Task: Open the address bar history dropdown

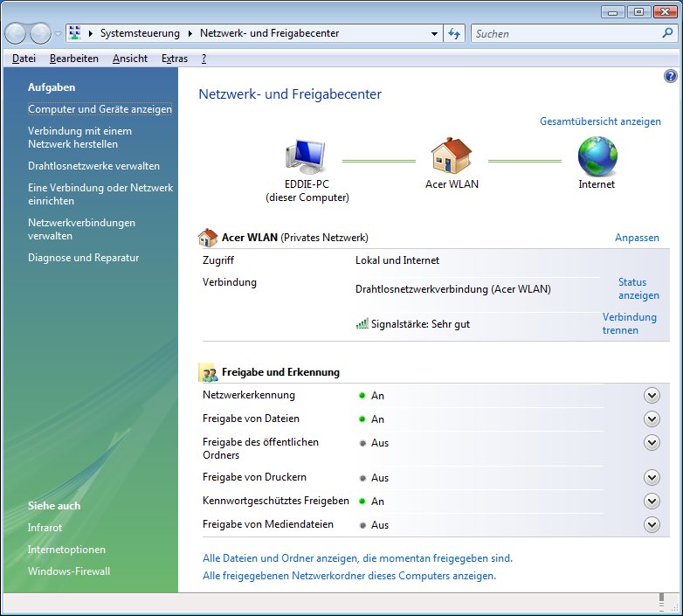Action: [x=435, y=34]
